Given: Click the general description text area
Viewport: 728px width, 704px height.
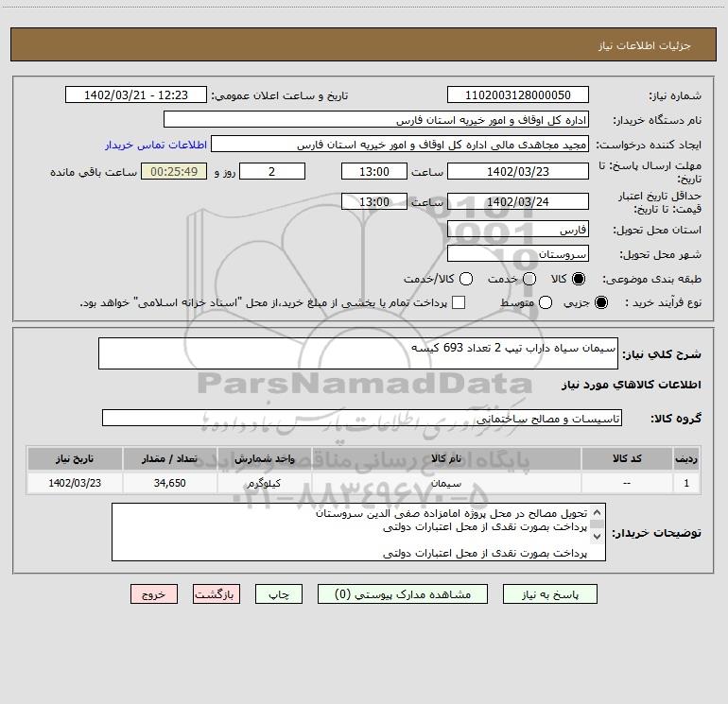Looking at the screenshot, I should click(x=358, y=353).
